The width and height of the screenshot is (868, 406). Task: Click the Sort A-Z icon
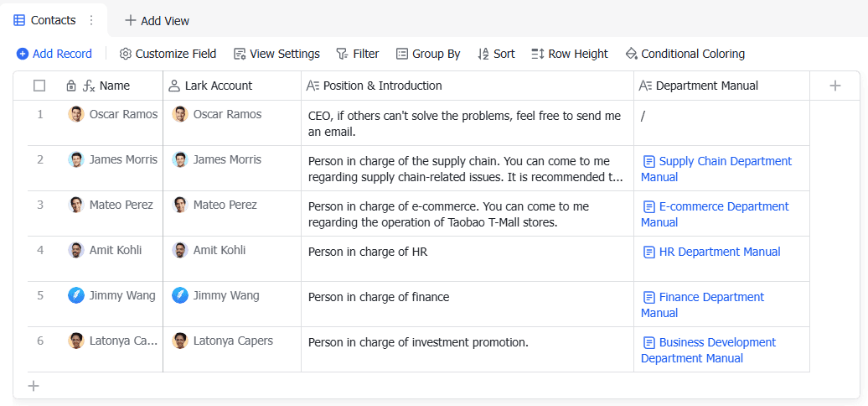point(483,54)
